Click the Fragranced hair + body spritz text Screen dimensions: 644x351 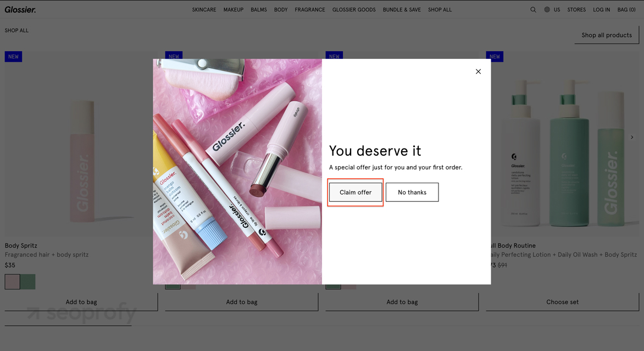(47, 255)
